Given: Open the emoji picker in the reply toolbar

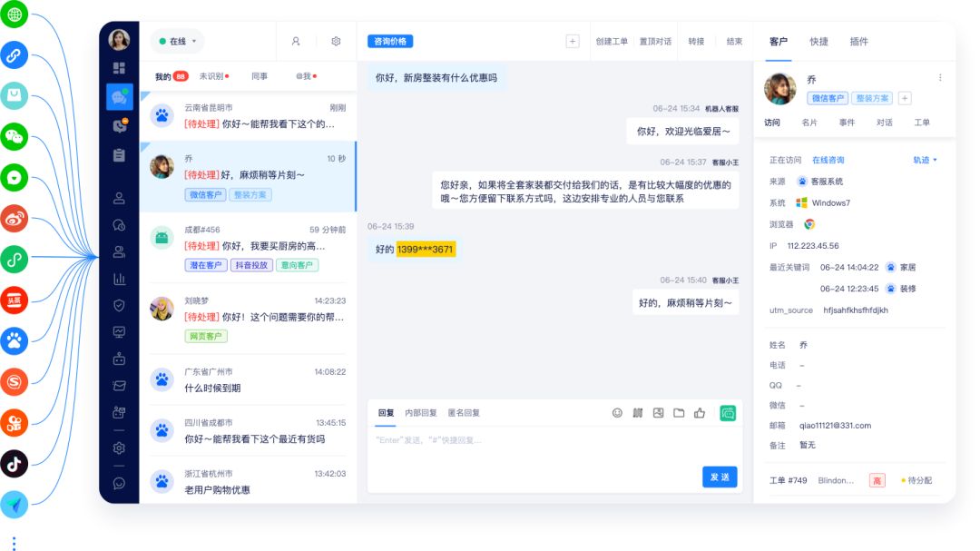Looking at the screenshot, I should pos(617,413).
